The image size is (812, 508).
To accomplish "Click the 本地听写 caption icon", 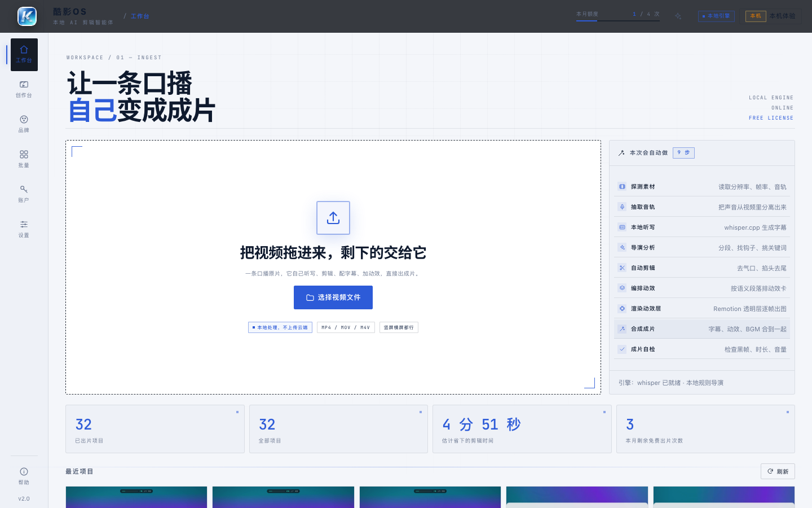I will pyautogui.click(x=622, y=227).
